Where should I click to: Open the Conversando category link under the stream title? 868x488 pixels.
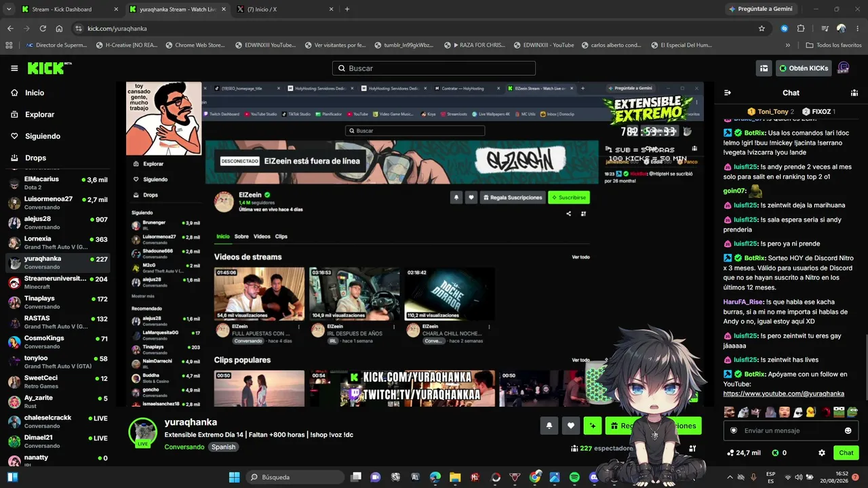pyautogui.click(x=184, y=447)
